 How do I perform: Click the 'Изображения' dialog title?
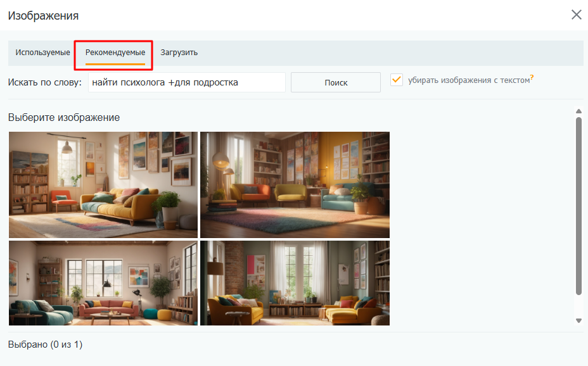coord(43,16)
